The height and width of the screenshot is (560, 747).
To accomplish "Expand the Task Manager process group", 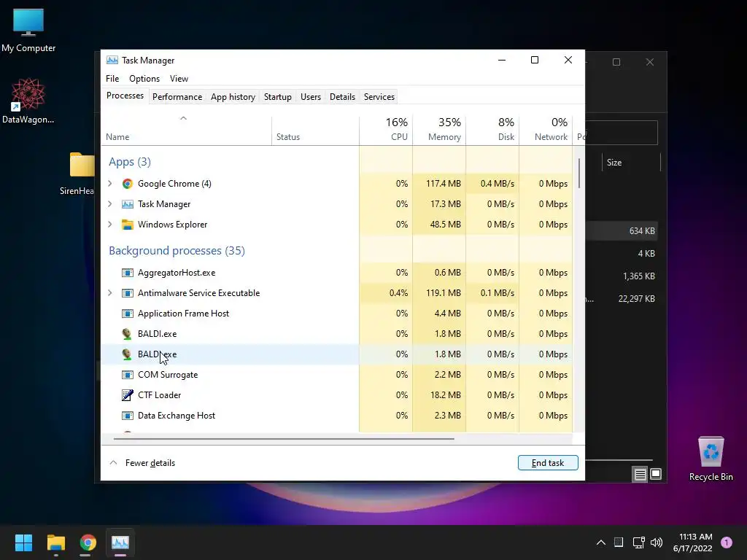I will 110,204.
